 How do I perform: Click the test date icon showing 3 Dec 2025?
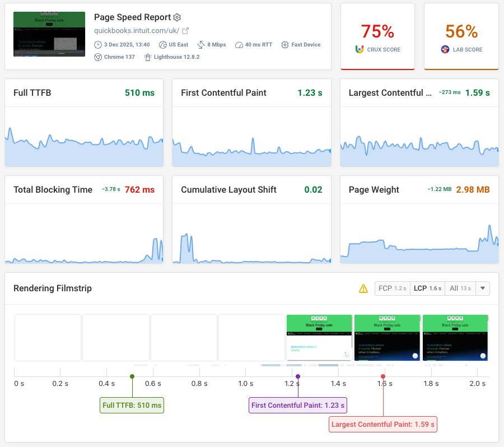pyautogui.click(x=98, y=45)
